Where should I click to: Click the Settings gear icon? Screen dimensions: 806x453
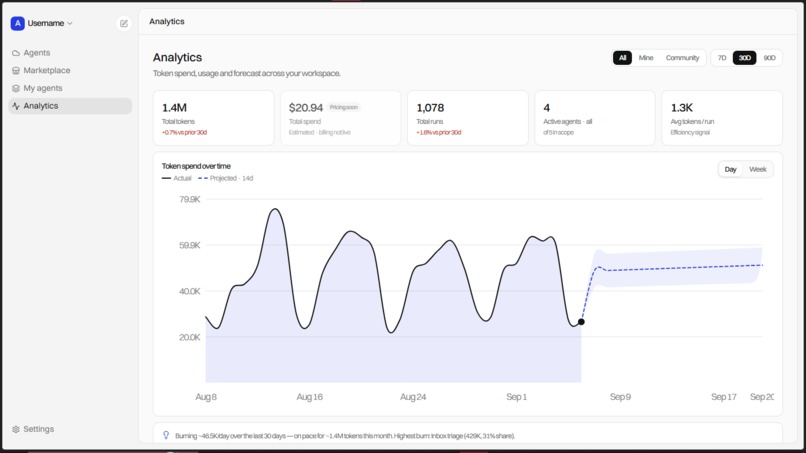pyautogui.click(x=16, y=429)
